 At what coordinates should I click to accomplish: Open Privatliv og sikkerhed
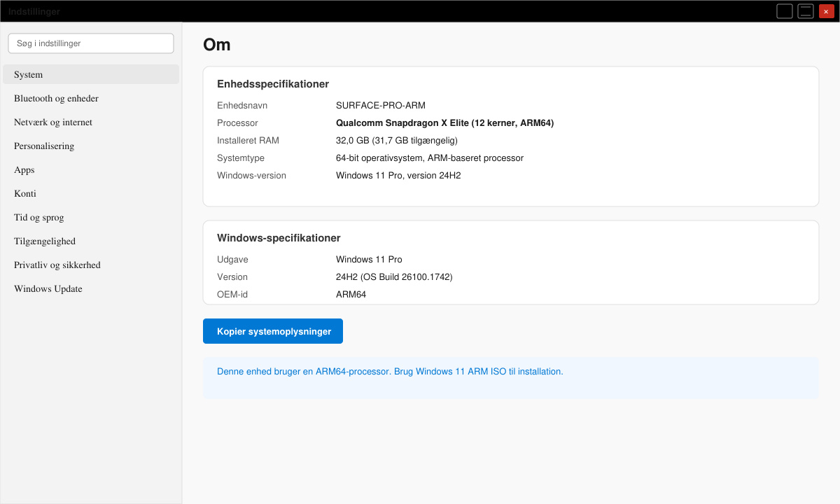pos(91,265)
